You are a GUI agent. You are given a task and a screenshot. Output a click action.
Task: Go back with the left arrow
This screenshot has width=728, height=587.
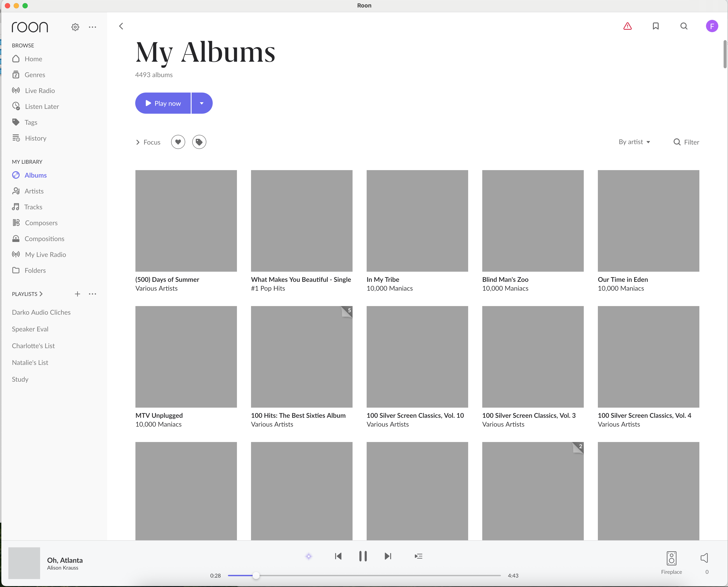point(121,26)
